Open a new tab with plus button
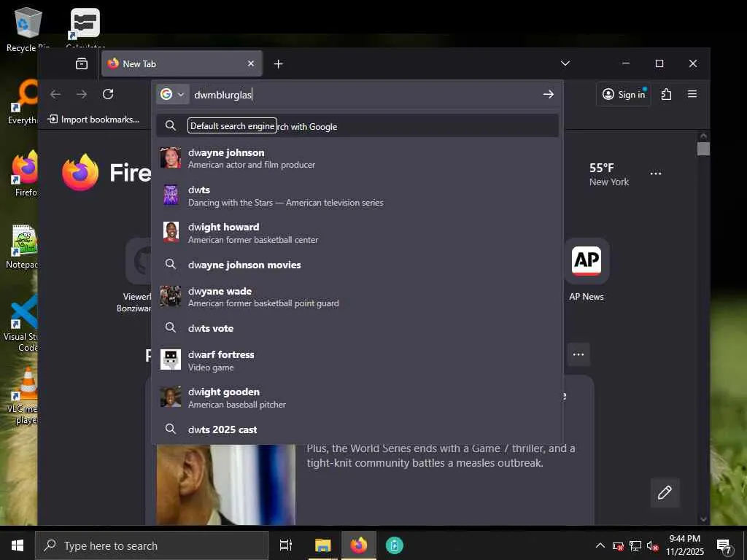Image resolution: width=747 pixels, height=560 pixels. point(278,64)
